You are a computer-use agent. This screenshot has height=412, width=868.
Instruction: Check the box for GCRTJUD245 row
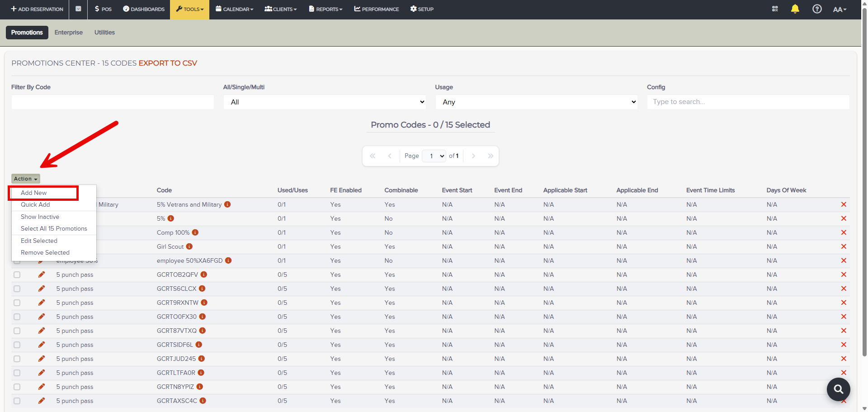17,359
